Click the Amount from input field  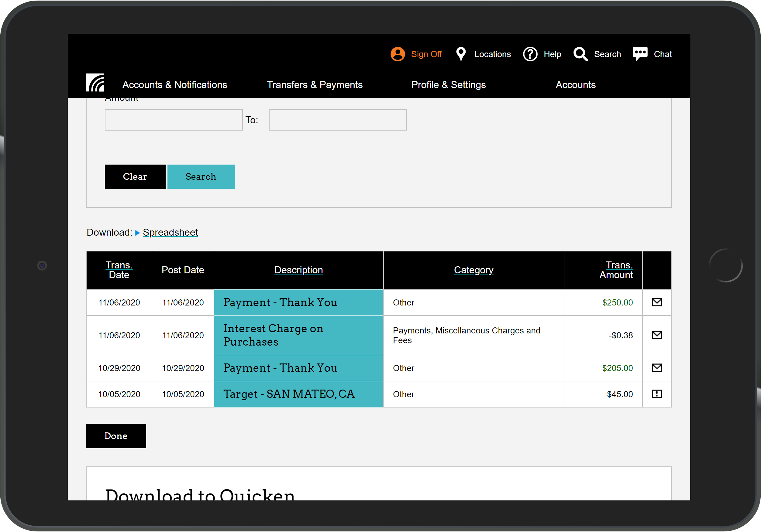point(174,120)
